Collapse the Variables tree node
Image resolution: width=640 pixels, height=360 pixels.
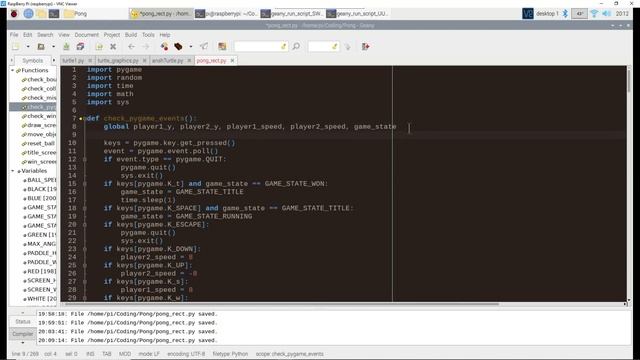click(x=13, y=171)
